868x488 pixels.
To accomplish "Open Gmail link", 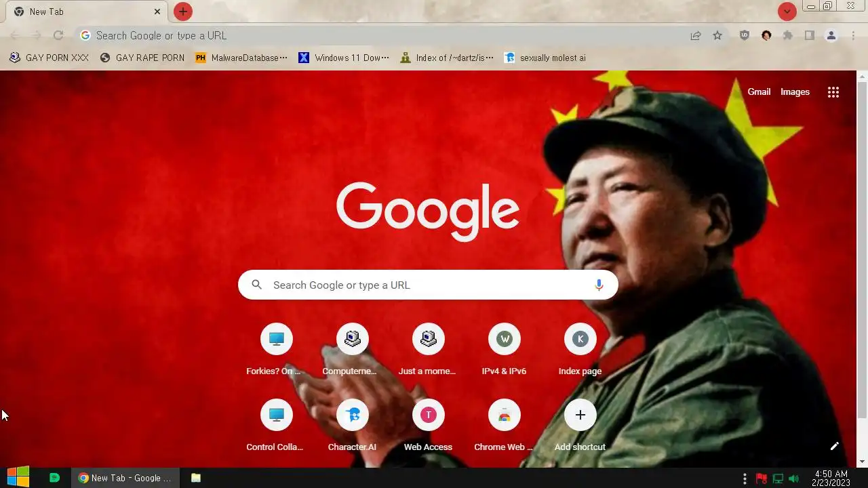I will tap(759, 91).
